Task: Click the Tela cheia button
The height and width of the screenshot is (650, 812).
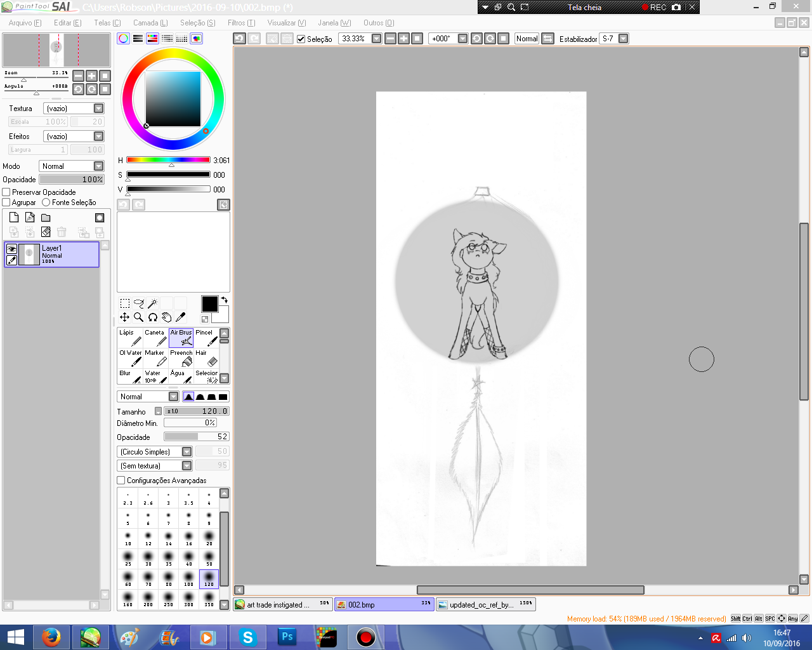Action: coord(584,8)
